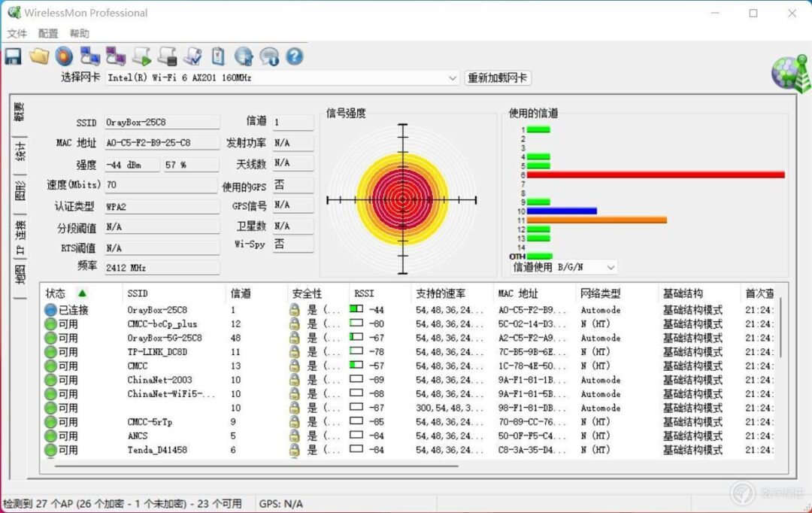Click the orange channel 11 usage bar

[596, 220]
